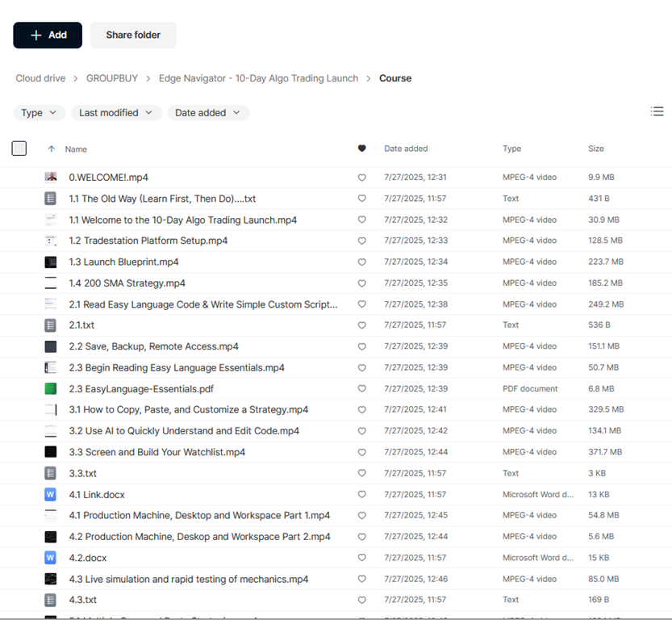Favorite the 4.1 Link.docx file

click(361, 494)
